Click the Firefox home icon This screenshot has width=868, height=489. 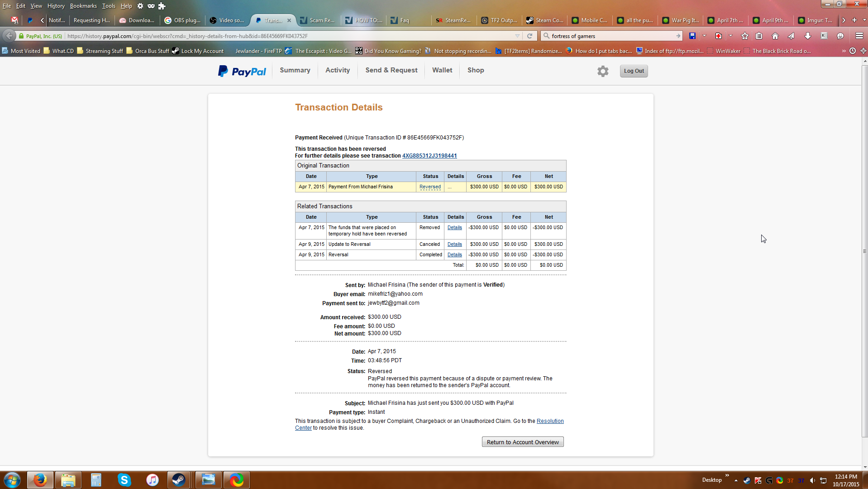click(775, 36)
